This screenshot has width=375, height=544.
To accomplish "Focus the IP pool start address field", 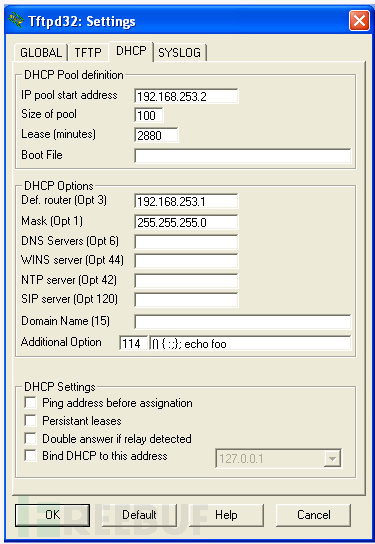I will 186,96.
